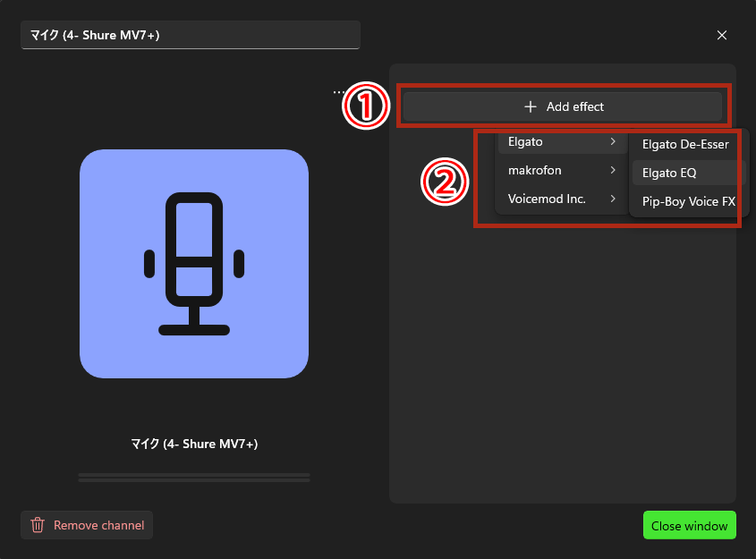The image size is (756, 559).
Task: Click the channel name label below microphone
Action: pos(194,444)
